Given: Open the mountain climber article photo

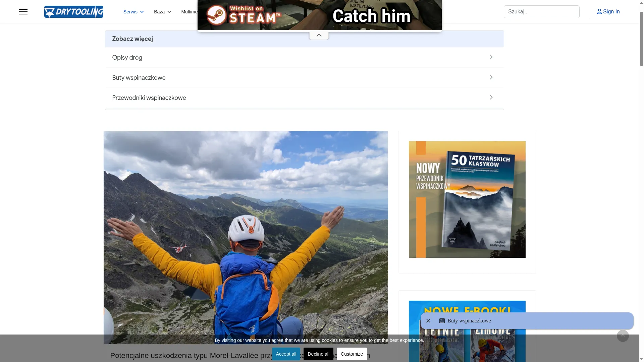Looking at the screenshot, I should point(246,237).
